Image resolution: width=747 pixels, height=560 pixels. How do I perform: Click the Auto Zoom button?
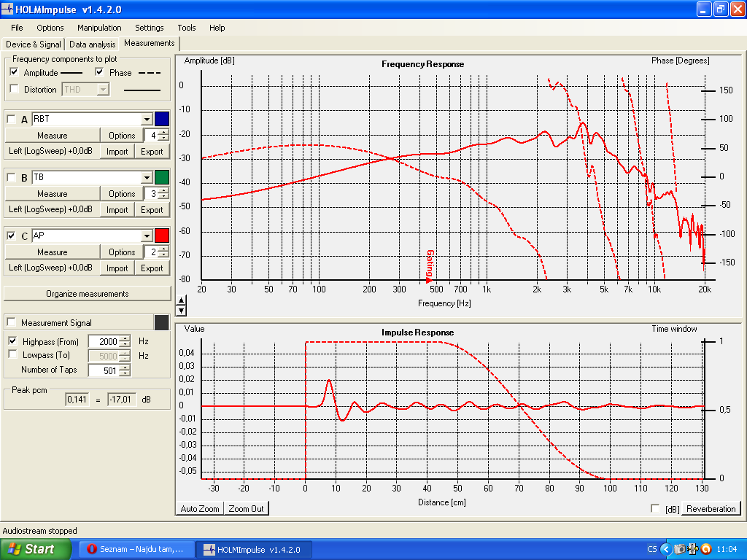pos(200,508)
